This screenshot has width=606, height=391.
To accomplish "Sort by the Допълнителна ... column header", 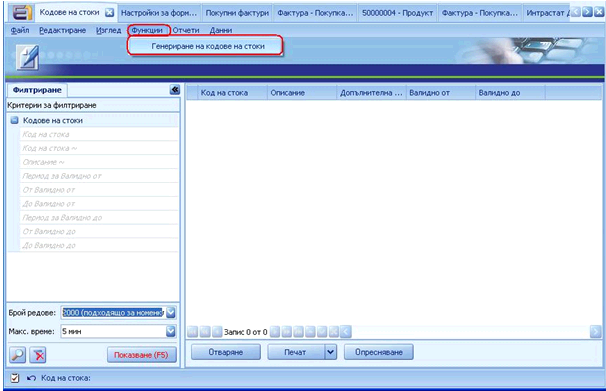I will [371, 93].
